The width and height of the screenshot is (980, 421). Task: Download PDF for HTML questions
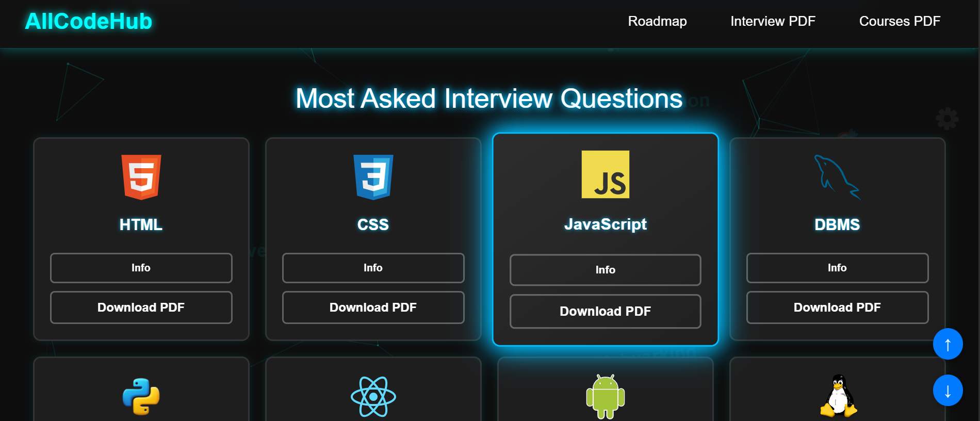(141, 307)
